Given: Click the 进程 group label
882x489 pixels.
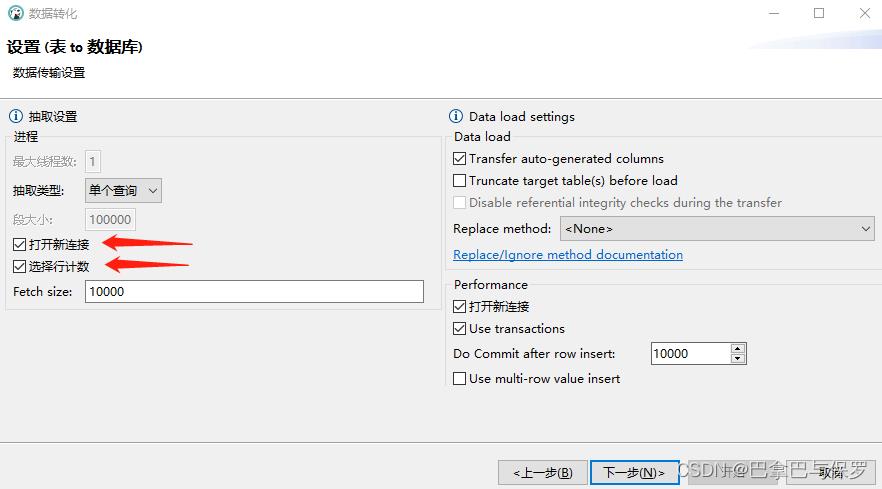Looking at the screenshot, I should pos(26,137).
